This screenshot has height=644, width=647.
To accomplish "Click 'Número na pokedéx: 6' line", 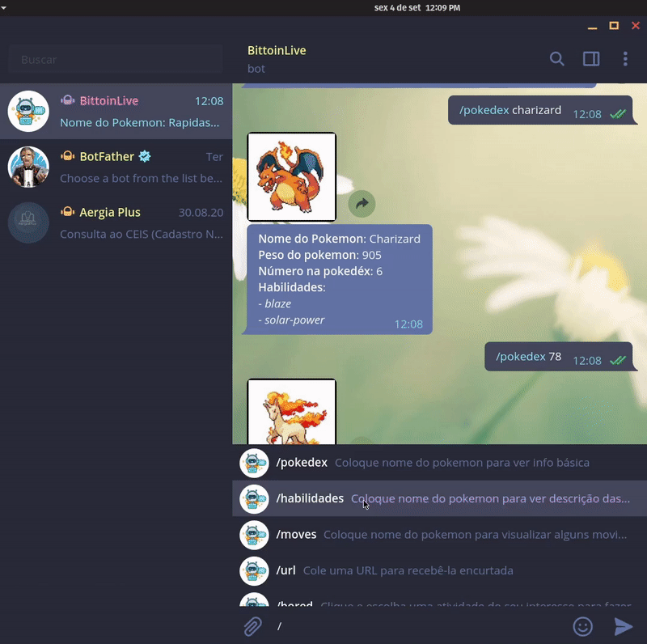I will (x=320, y=271).
